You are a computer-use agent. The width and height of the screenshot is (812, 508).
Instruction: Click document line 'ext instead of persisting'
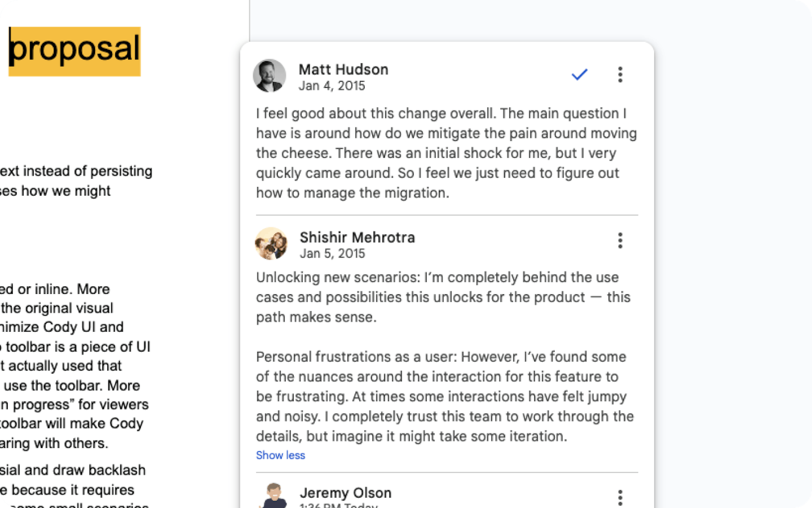(x=76, y=171)
